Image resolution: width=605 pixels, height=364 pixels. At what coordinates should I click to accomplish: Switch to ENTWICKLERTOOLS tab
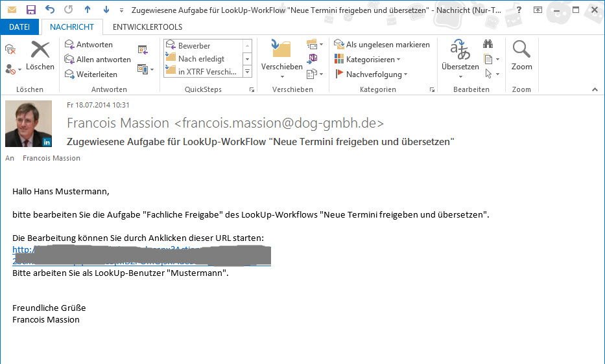(x=147, y=27)
